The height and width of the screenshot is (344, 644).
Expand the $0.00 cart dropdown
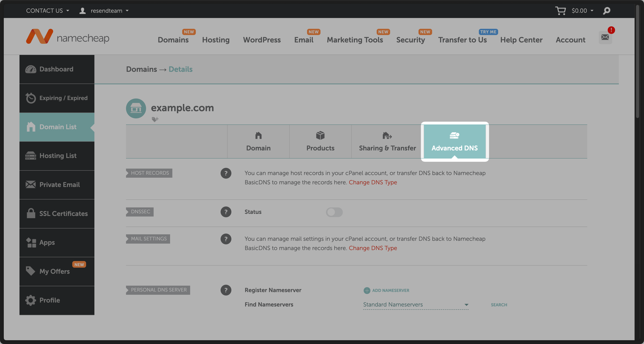[583, 11]
